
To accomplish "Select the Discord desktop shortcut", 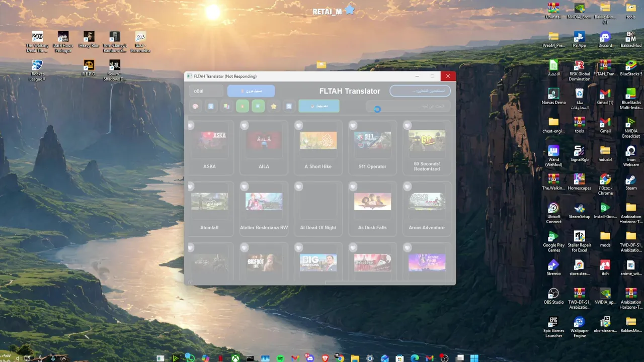I will point(605,40).
